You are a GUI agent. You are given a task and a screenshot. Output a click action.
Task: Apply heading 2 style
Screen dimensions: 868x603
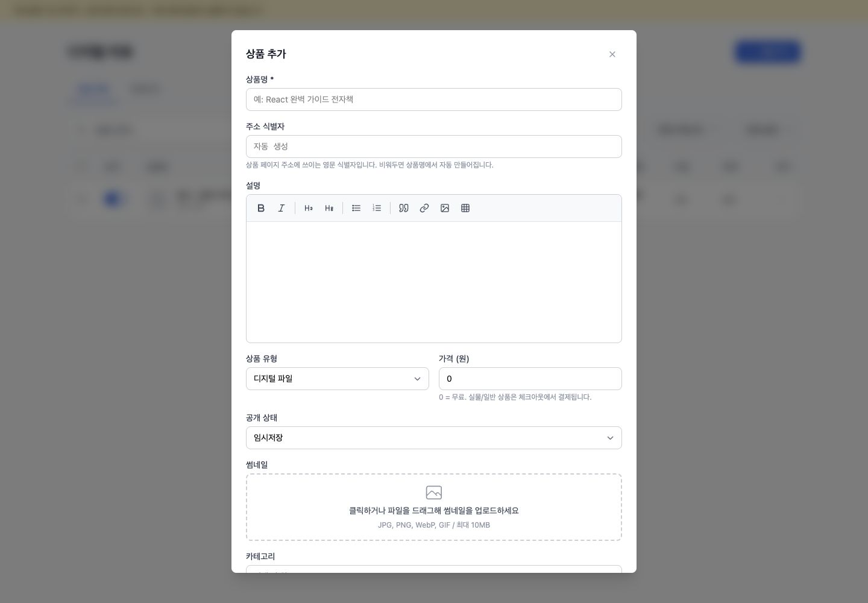tap(309, 208)
